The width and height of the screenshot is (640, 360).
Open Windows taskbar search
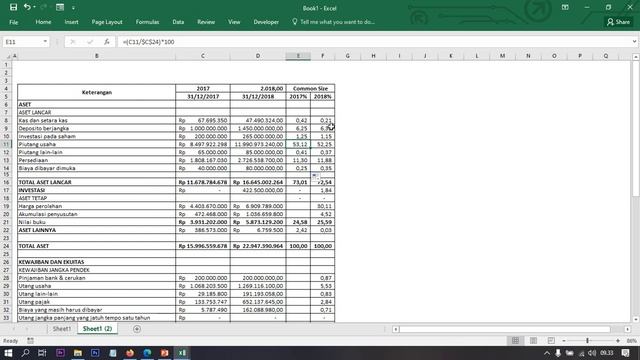[x=25, y=353]
